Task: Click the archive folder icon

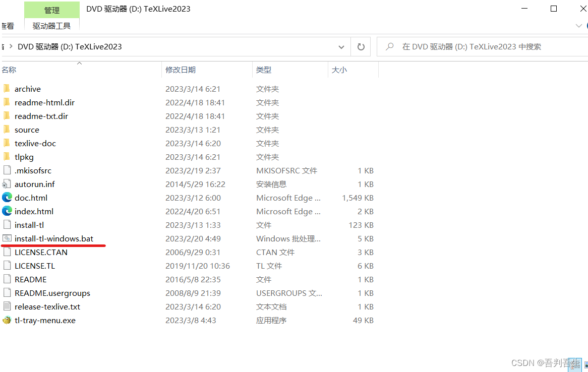Action: [x=7, y=89]
